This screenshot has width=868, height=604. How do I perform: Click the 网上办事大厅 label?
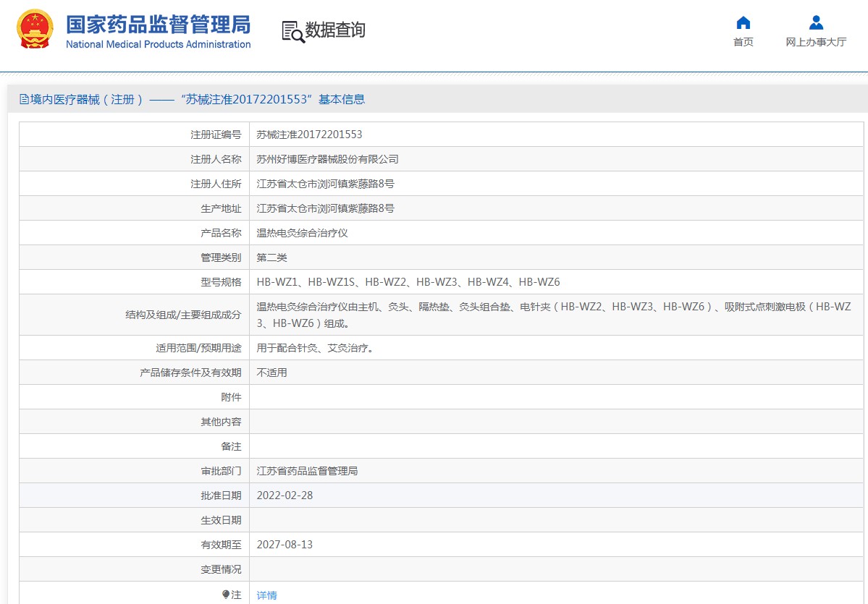pos(816,42)
